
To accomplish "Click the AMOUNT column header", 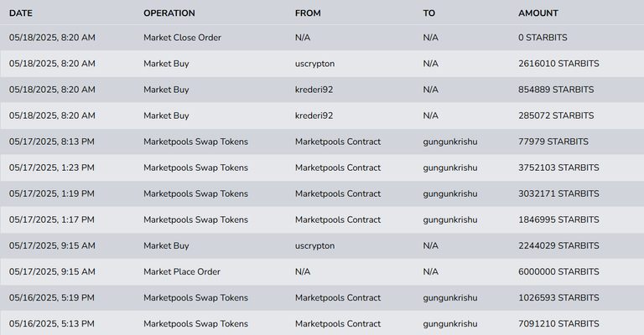I will click(x=538, y=13).
